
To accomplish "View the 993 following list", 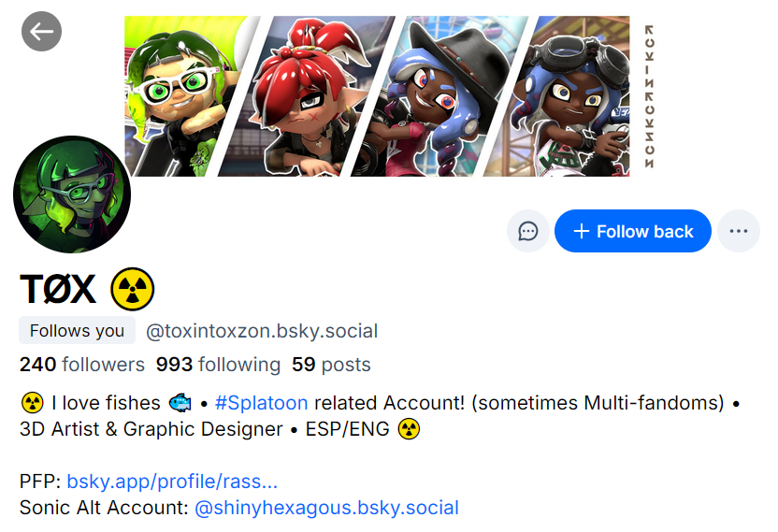I will (218, 365).
